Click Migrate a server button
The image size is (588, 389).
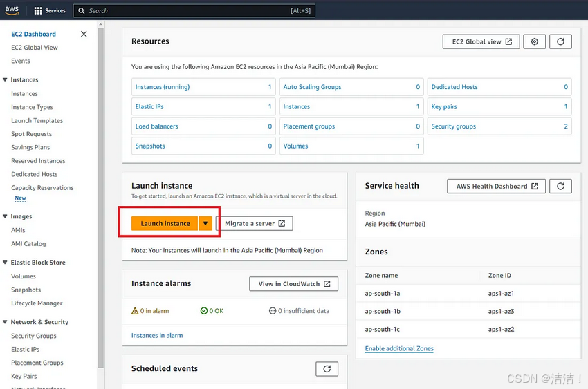click(x=255, y=223)
